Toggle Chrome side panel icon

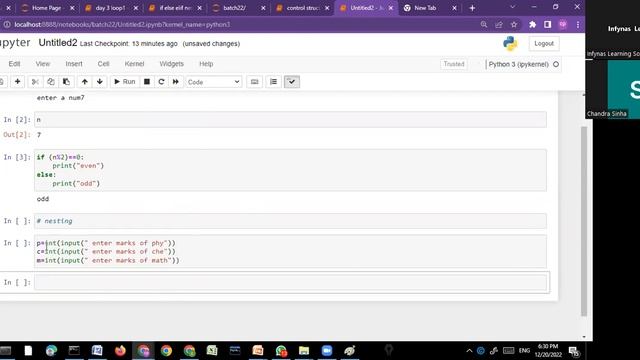tap(547, 24)
